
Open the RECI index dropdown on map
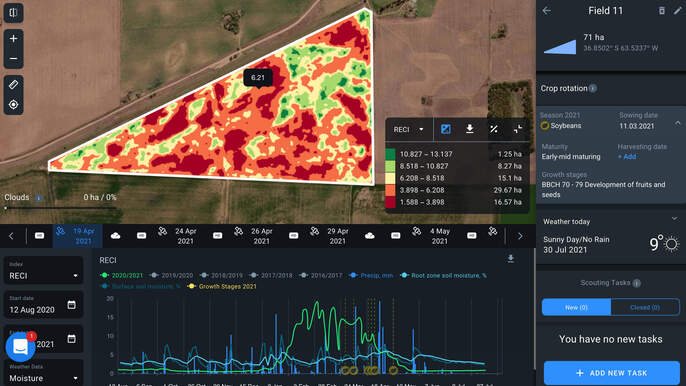coord(409,130)
